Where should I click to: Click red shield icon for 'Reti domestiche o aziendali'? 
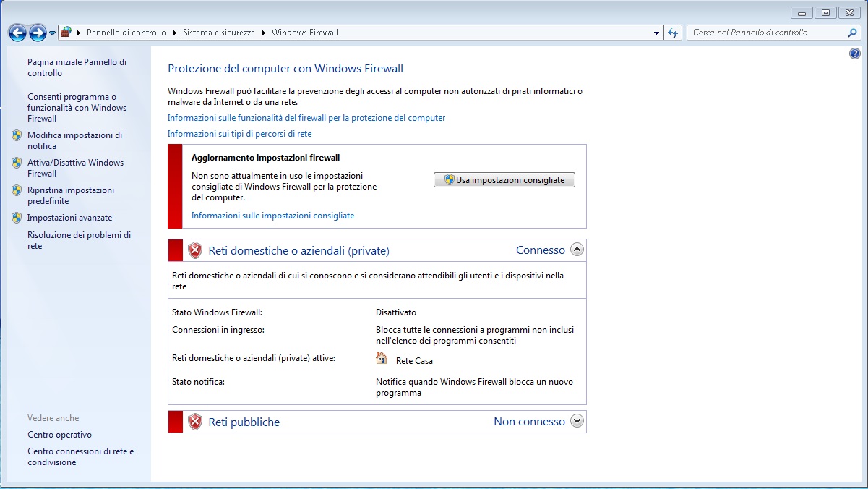point(195,250)
